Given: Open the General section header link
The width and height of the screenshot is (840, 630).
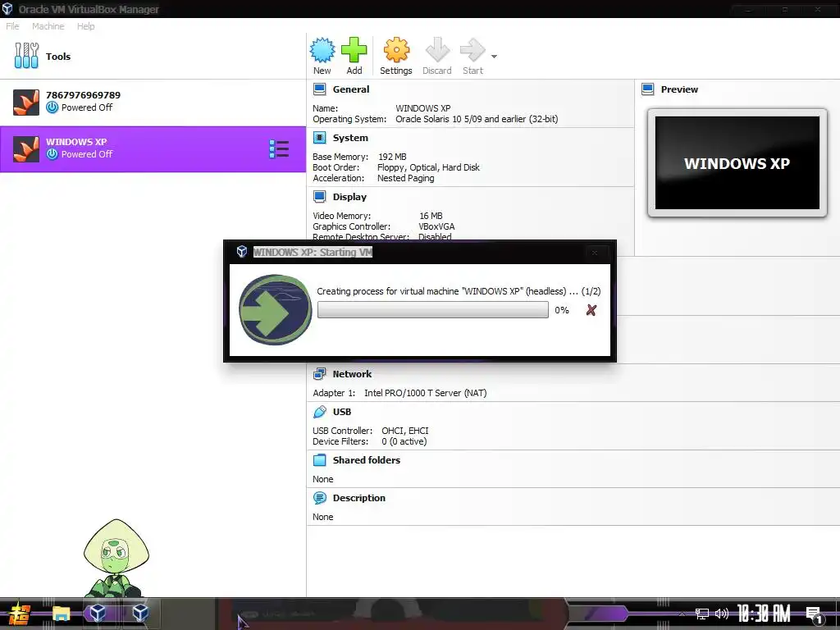Looking at the screenshot, I should click(351, 89).
